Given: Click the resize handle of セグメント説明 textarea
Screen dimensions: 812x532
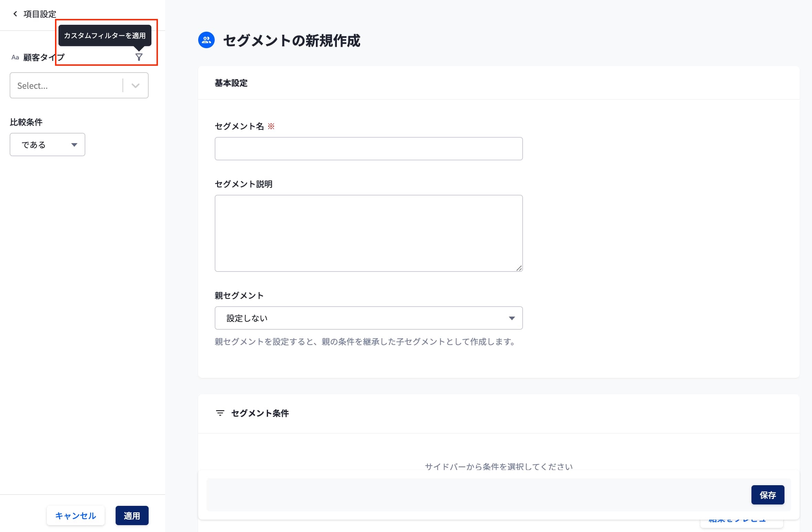Looking at the screenshot, I should [x=519, y=268].
